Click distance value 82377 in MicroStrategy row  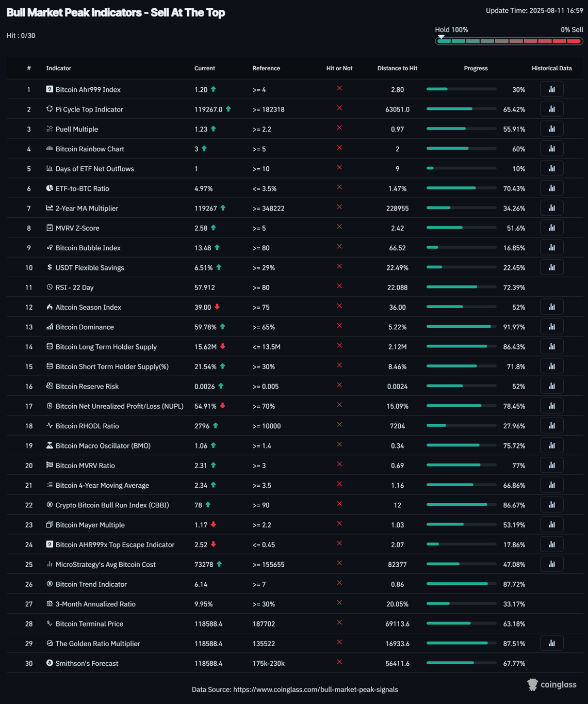click(x=397, y=565)
